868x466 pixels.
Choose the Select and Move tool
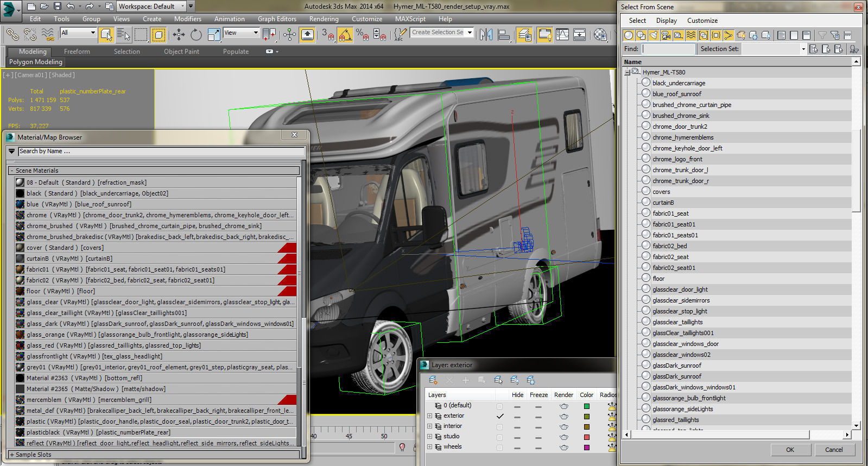click(179, 35)
